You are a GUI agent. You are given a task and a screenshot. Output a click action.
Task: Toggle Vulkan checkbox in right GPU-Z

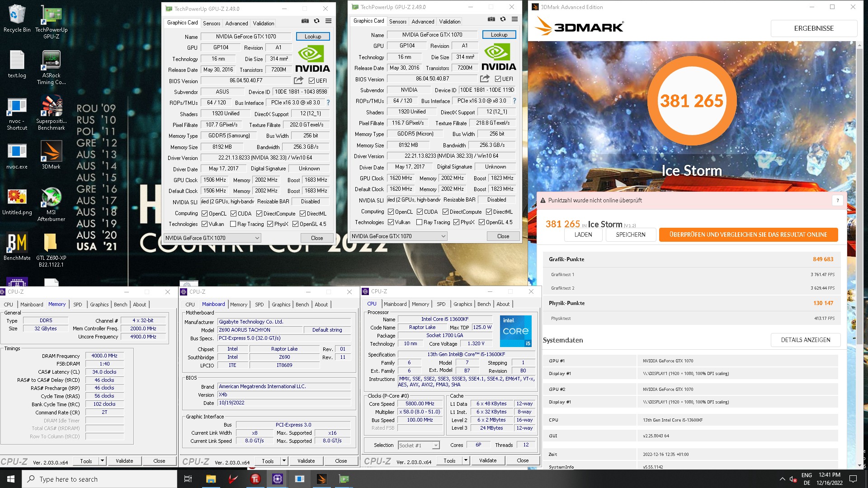click(391, 222)
